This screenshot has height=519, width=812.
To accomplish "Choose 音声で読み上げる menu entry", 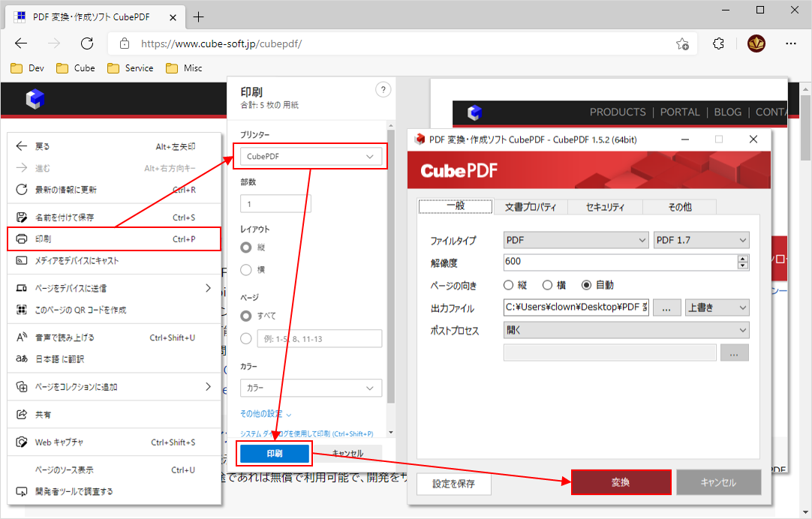I will pyautogui.click(x=114, y=337).
